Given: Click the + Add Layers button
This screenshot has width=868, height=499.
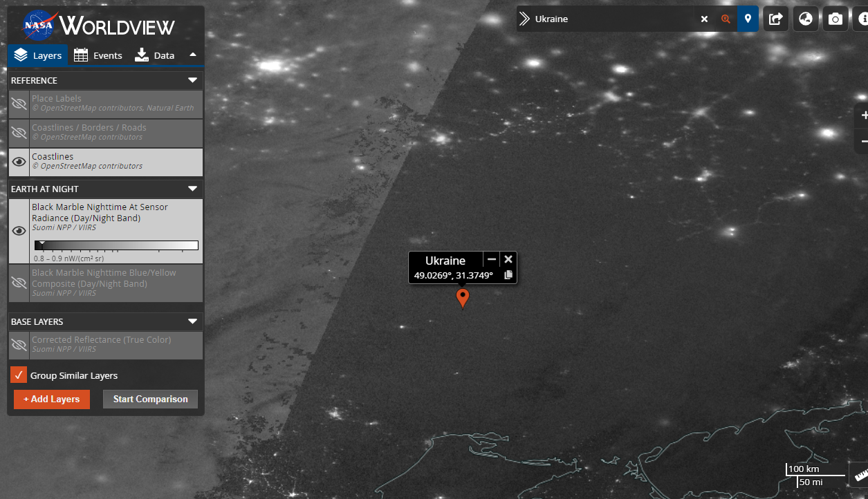Looking at the screenshot, I should coord(52,399).
